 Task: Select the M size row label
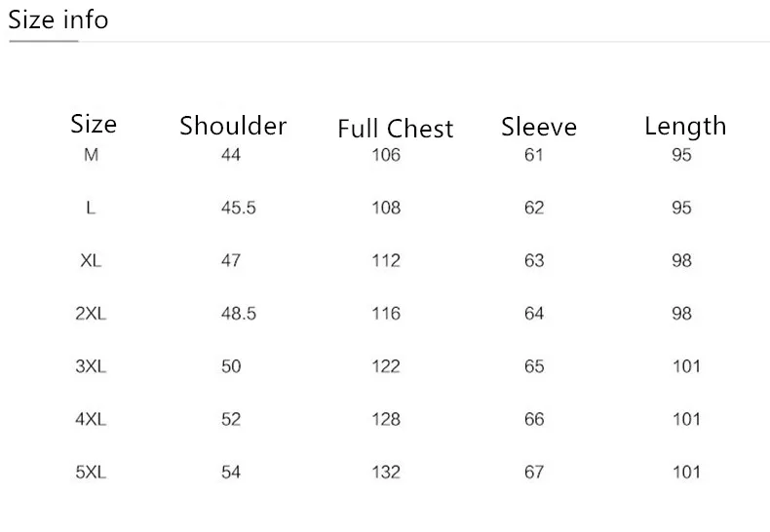coord(92,155)
